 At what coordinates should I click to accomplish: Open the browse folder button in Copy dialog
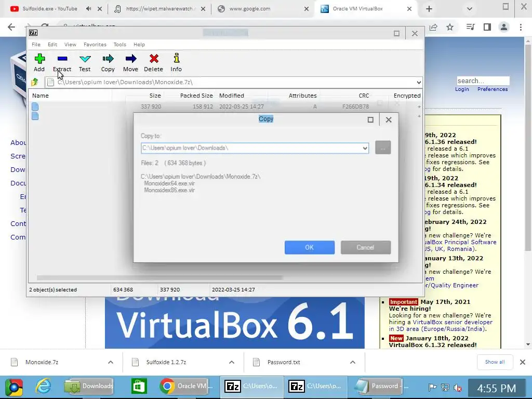(x=383, y=148)
